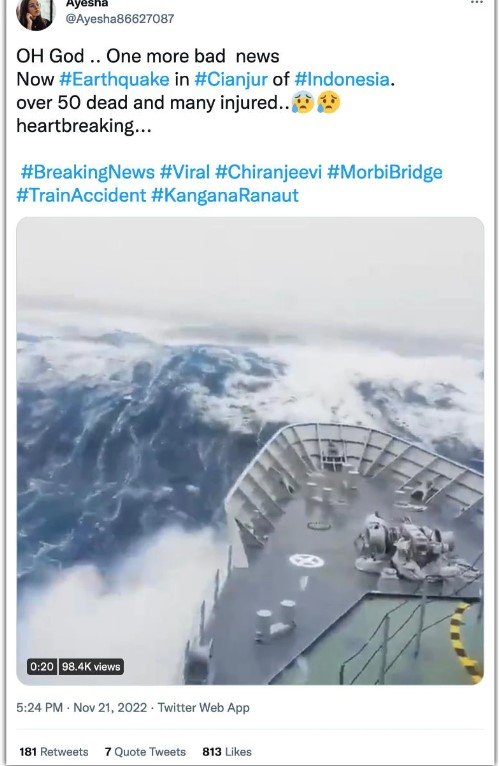
Task: Open the 5:24 PM Nov 21, 2022 timestamp
Action: point(82,708)
